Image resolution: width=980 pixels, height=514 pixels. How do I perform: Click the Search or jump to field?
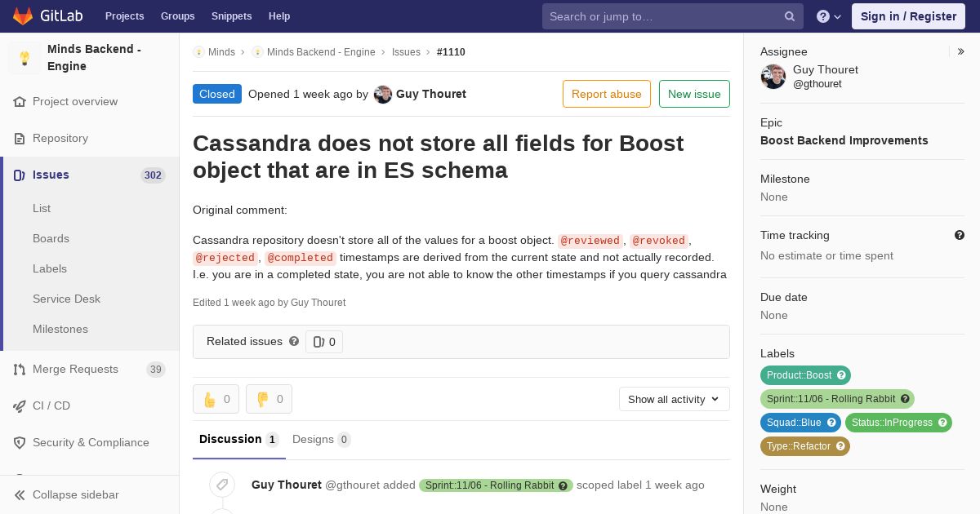(x=673, y=16)
